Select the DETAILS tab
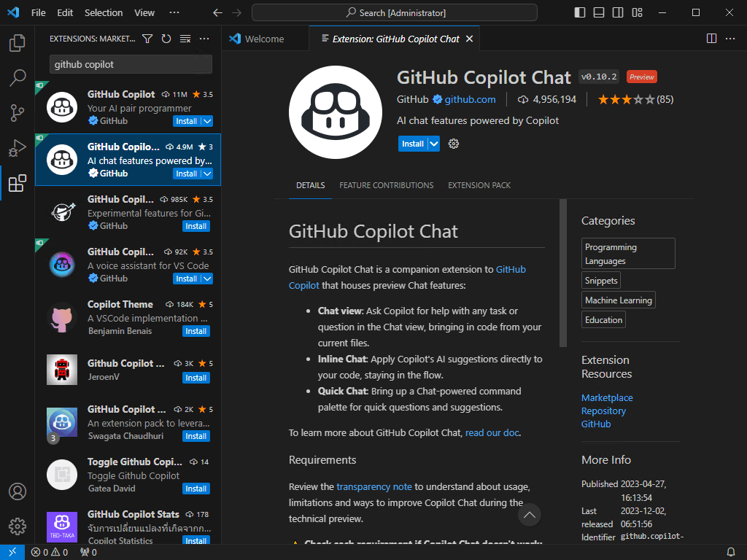This screenshot has height=560, width=747. (311, 185)
